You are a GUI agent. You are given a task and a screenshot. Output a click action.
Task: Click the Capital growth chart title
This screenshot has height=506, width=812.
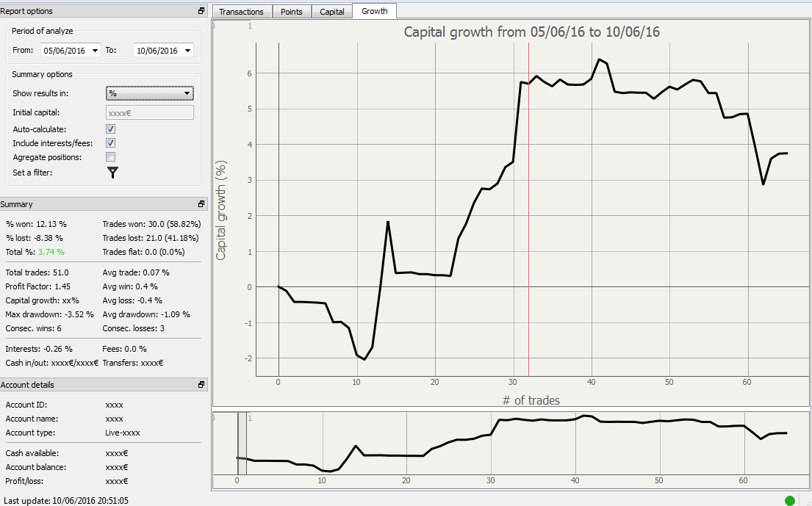pyautogui.click(x=532, y=32)
